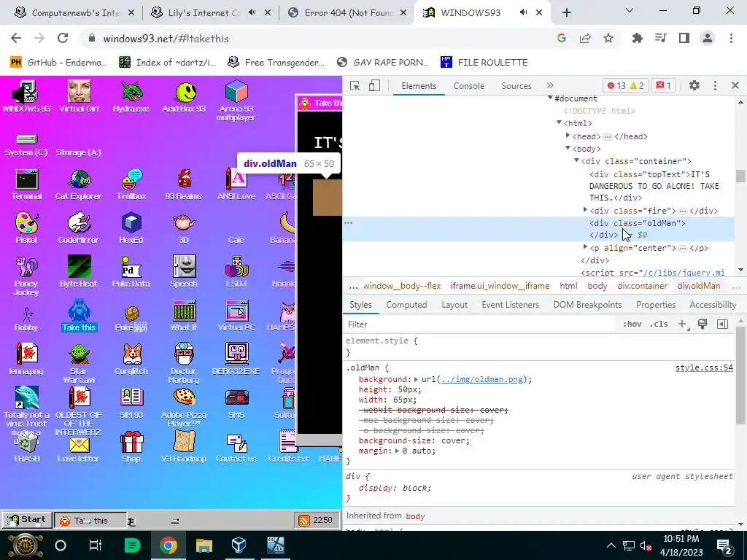Viewport: 747px width, 560px height.
Task: Open Acid Box 93 icon
Action: pos(184,96)
